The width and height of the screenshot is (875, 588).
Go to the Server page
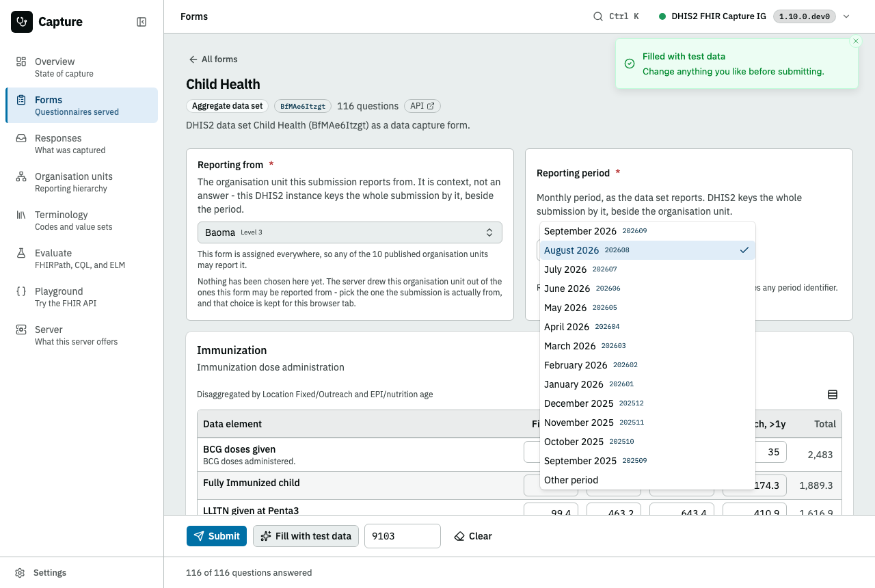point(81,335)
